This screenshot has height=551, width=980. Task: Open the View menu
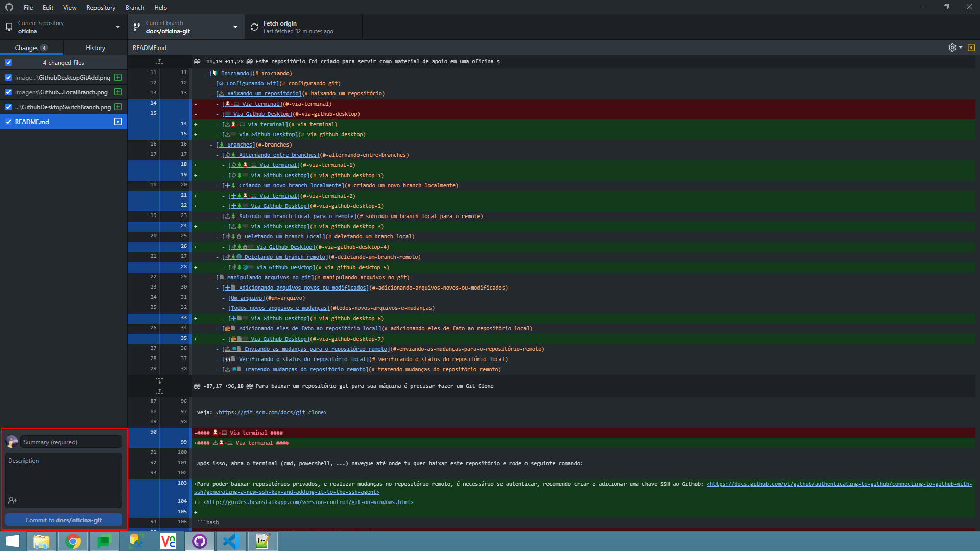70,7
